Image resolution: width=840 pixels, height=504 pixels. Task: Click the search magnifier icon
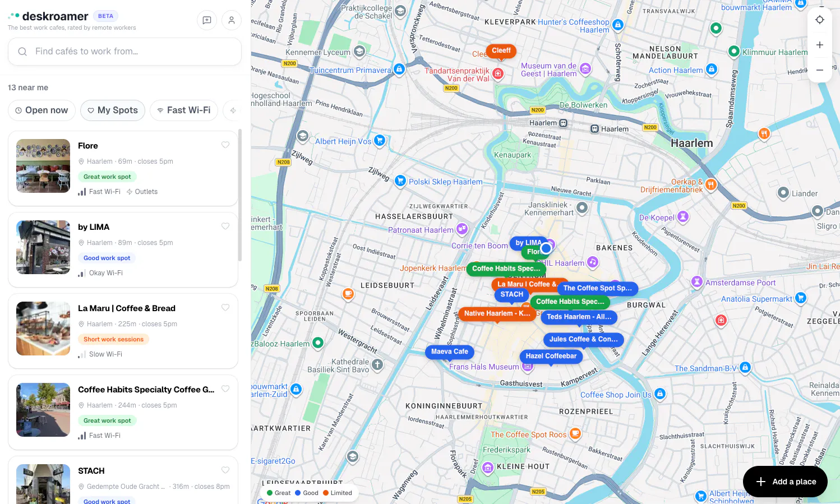[22, 52]
